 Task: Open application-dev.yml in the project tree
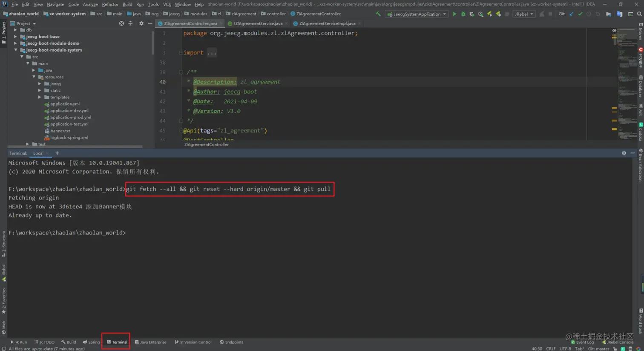coord(69,111)
